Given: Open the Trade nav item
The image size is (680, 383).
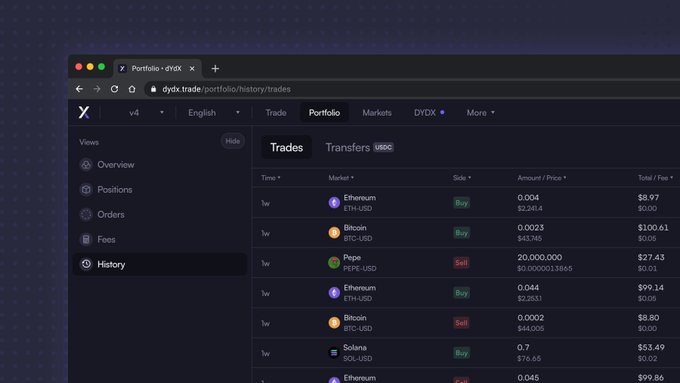Looking at the screenshot, I should point(276,113).
